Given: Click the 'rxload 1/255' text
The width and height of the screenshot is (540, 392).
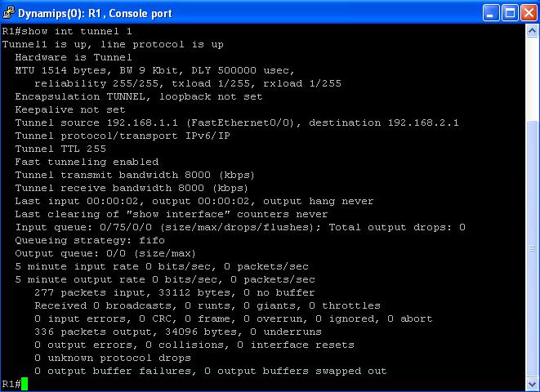Looking at the screenshot, I should point(302,83).
